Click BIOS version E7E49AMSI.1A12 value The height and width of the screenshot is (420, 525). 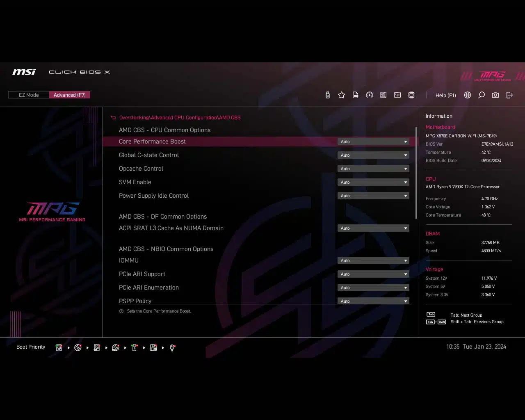(x=497, y=144)
